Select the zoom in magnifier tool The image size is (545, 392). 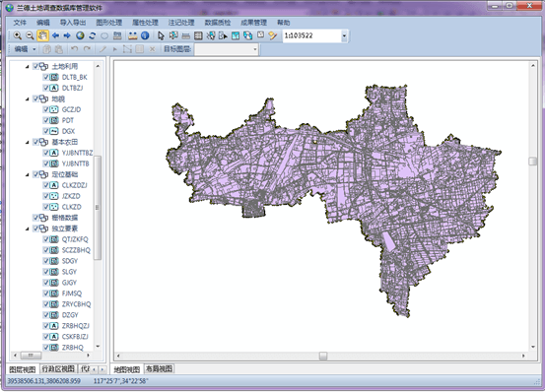coord(18,35)
